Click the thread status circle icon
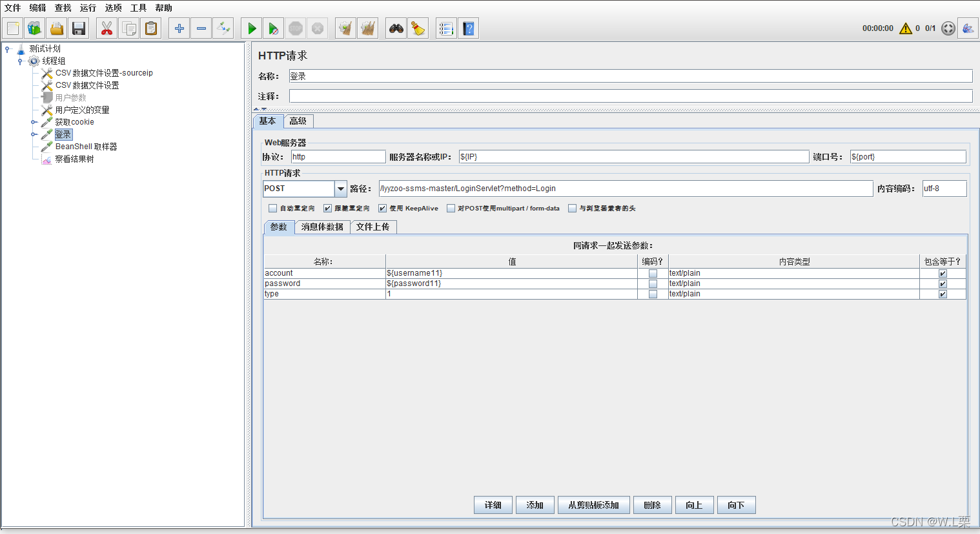 (x=948, y=28)
